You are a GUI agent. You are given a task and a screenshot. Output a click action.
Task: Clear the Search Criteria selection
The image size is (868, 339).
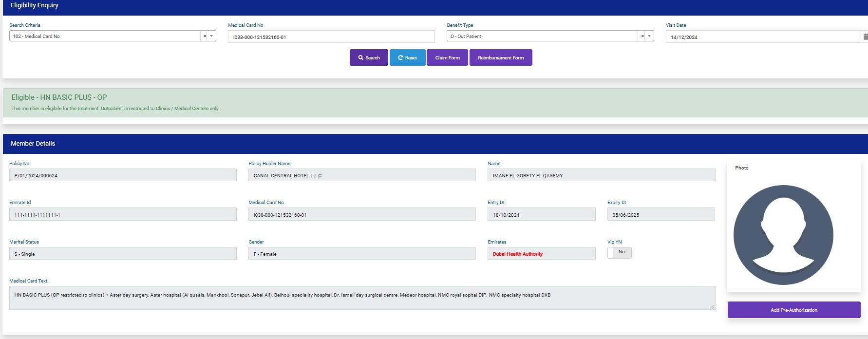(x=205, y=36)
